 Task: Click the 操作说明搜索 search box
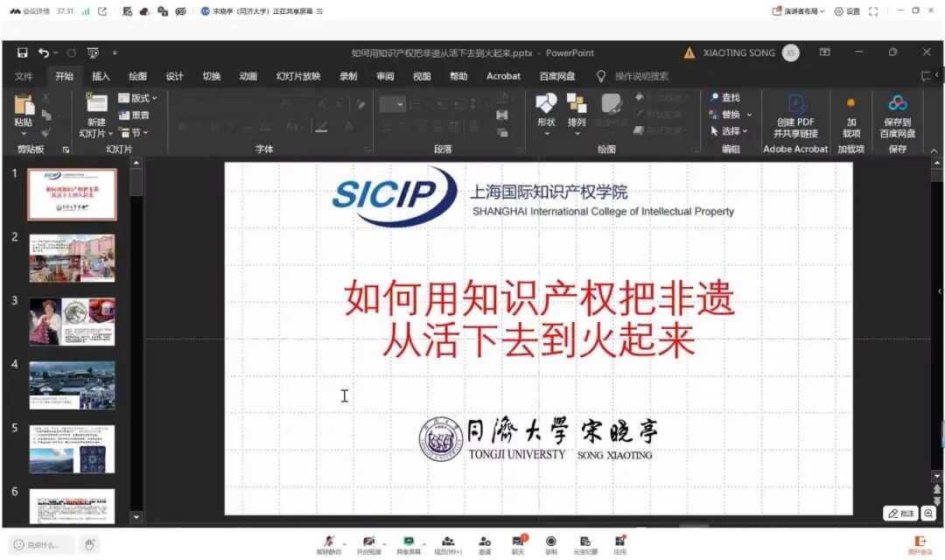tap(641, 76)
